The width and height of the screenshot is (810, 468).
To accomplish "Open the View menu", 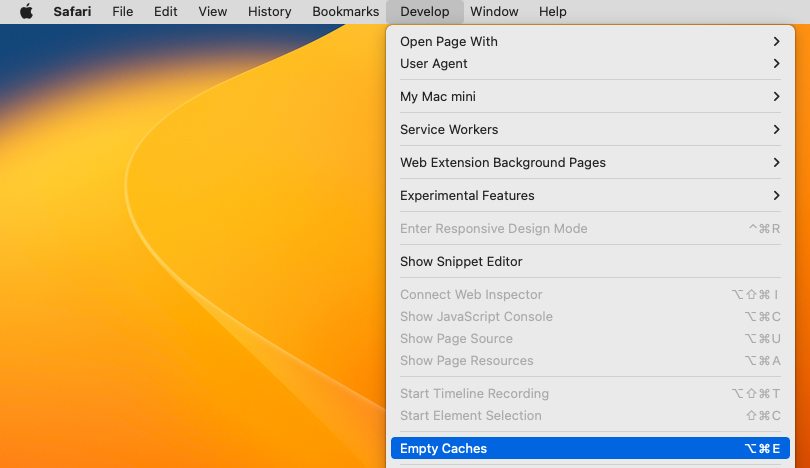I will (212, 12).
